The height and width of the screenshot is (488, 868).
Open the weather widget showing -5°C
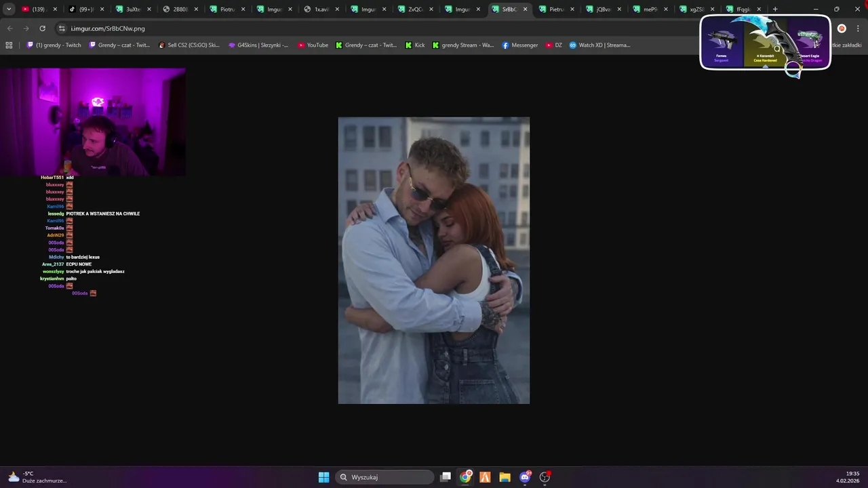37,477
